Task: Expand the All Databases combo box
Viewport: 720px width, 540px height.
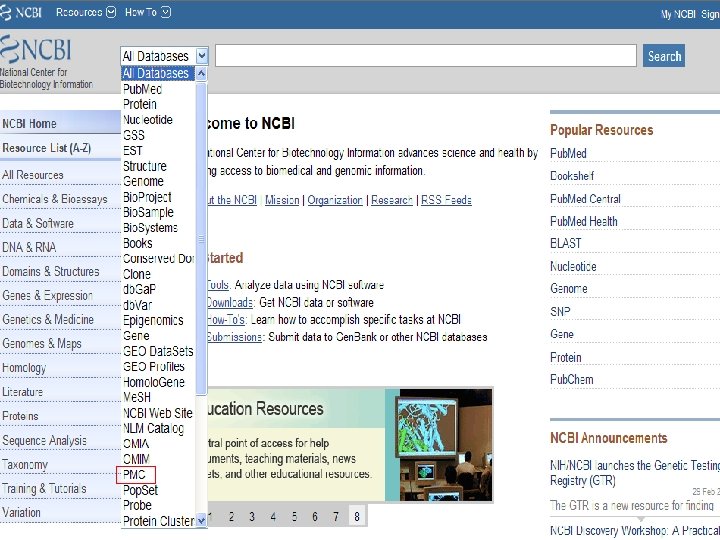Action: pyautogui.click(x=164, y=56)
